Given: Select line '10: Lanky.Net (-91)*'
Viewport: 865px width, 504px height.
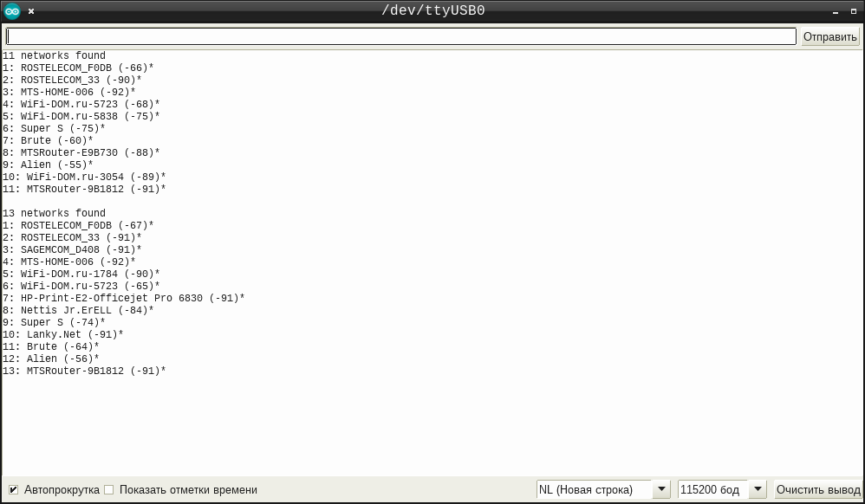Looking at the screenshot, I should (63, 335).
